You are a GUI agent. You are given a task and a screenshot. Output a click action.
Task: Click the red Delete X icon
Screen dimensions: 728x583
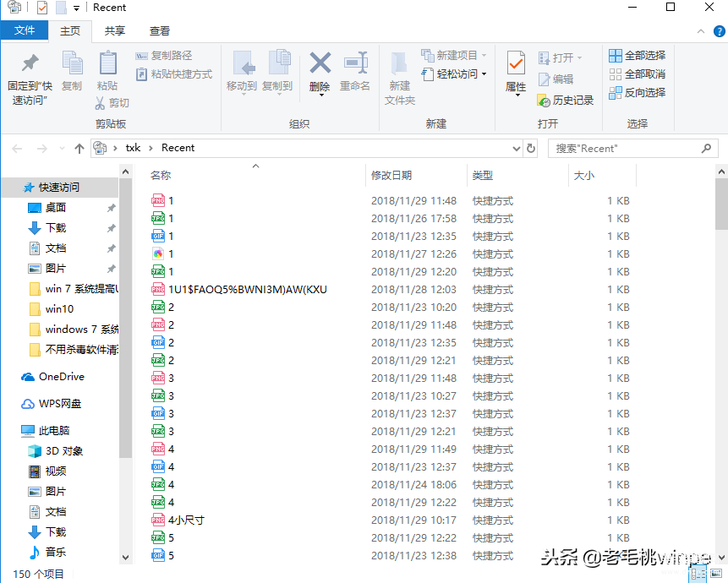point(320,63)
